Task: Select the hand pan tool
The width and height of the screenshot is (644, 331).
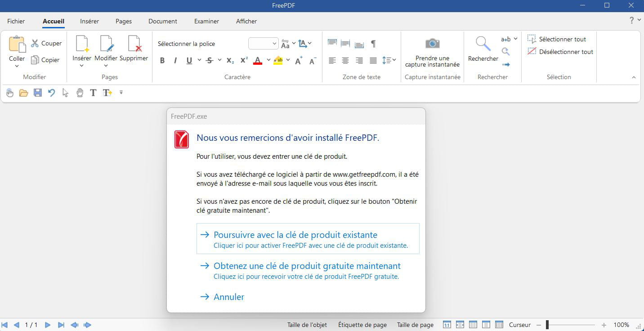Action: [x=80, y=93]
